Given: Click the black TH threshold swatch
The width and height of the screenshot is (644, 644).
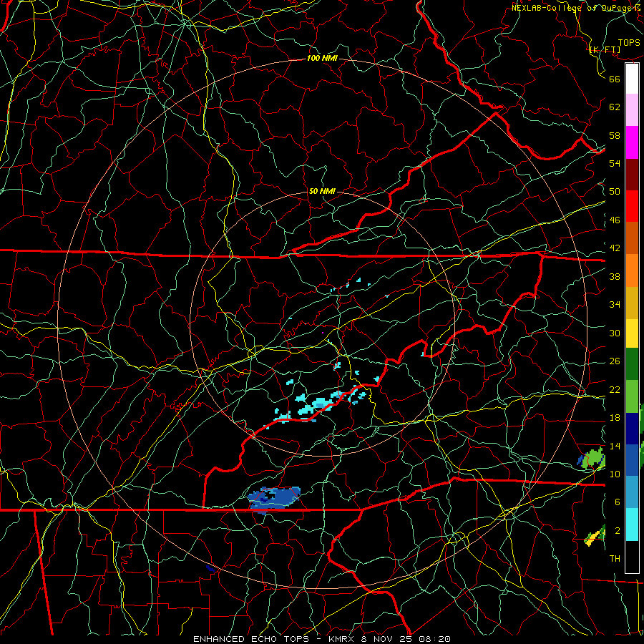Looking at the screenshot, I should [x=632, y=557].
